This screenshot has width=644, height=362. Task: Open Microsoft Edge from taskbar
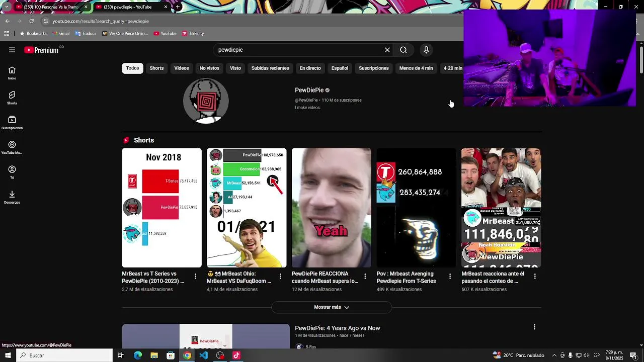(137, 355)
